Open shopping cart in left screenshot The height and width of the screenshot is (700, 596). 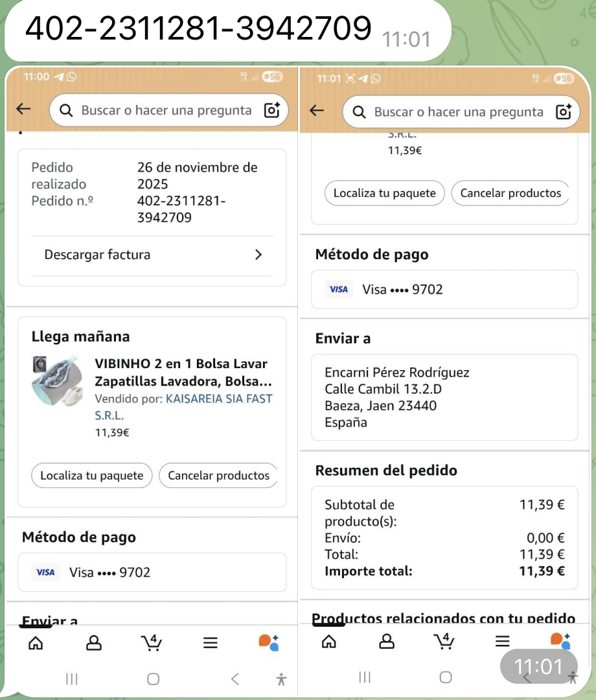click(x=152, y=642)
